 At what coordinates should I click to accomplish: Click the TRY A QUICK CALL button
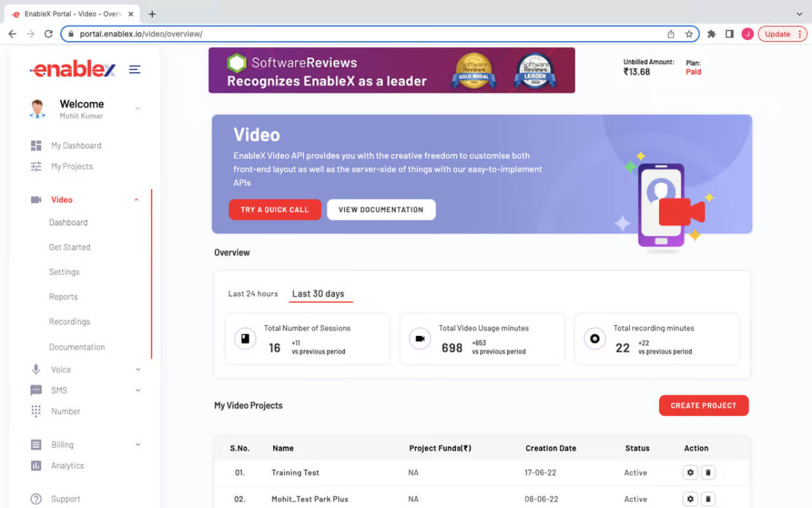[275, 210]
